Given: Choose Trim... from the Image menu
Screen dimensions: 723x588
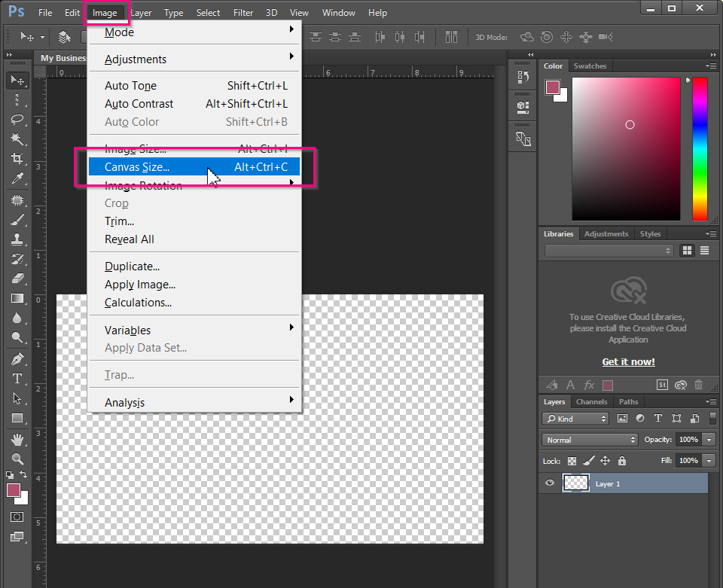Looking at the screenshot, I should [x=119, y=221].
